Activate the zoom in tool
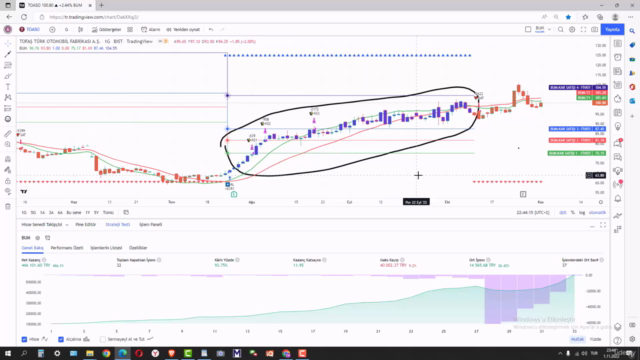640x360 pixels. 8,144
